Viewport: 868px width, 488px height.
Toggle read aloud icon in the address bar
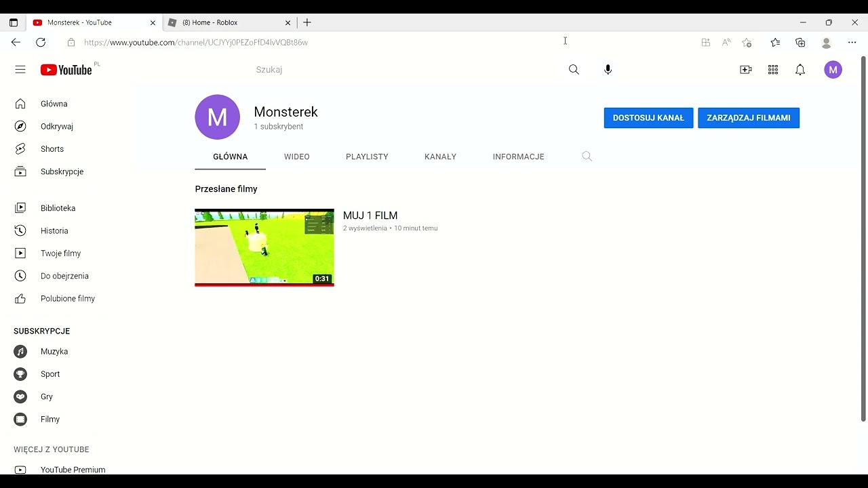(726, 42)
